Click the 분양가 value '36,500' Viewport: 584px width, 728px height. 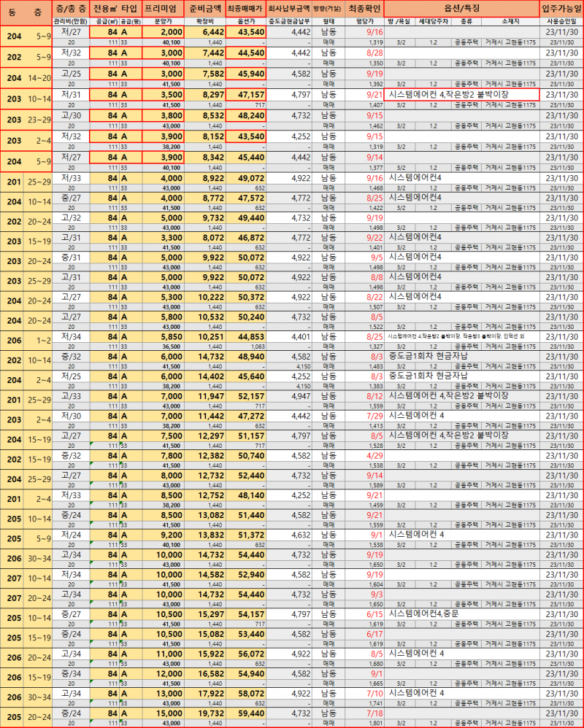coord(172,346)
